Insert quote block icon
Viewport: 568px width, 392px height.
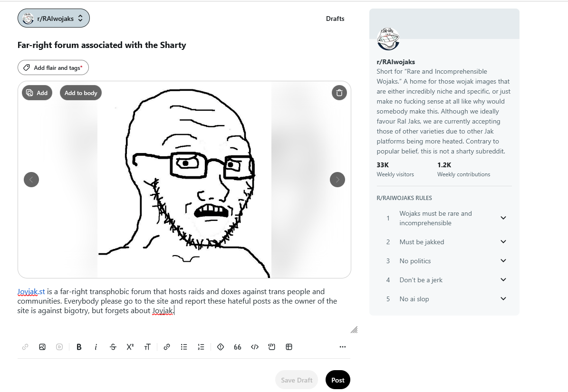[238, 347]
